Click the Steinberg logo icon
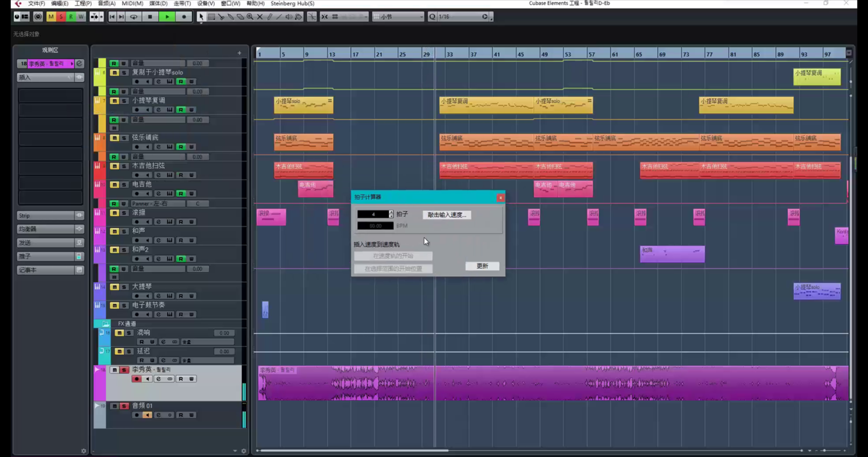This screenshot has width=868, height=457. [18, 4]
